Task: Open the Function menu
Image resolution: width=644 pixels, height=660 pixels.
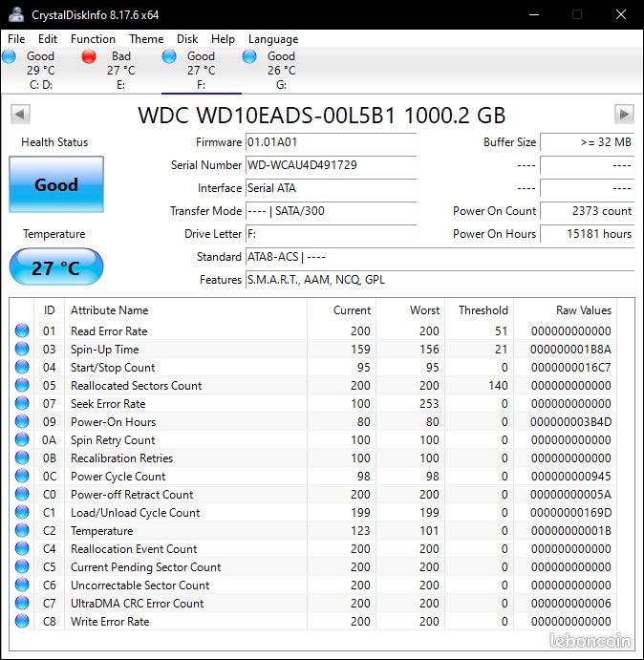Action: point(93,39)
